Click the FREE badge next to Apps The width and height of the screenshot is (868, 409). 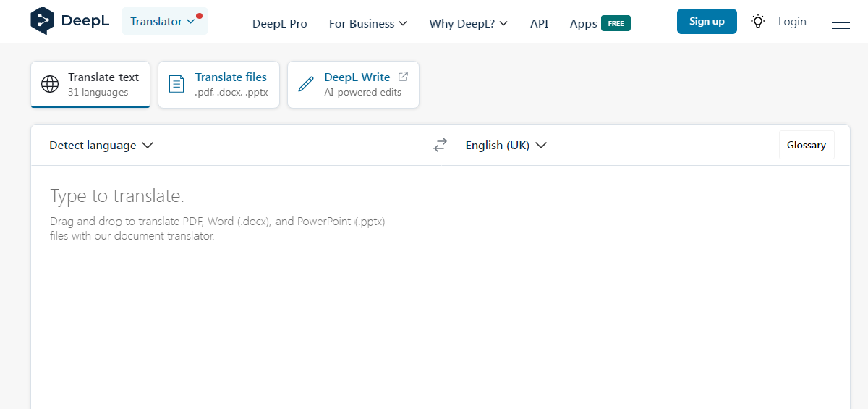point(616,23)
